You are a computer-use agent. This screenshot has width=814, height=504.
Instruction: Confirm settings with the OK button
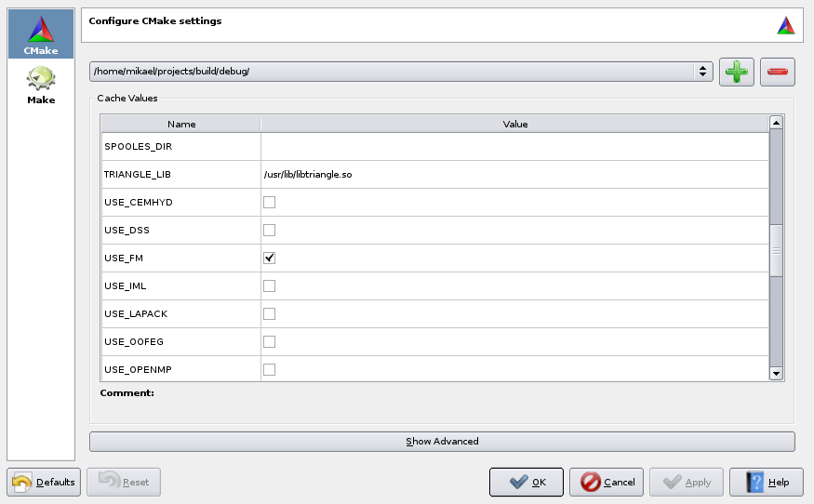point(527,482)
